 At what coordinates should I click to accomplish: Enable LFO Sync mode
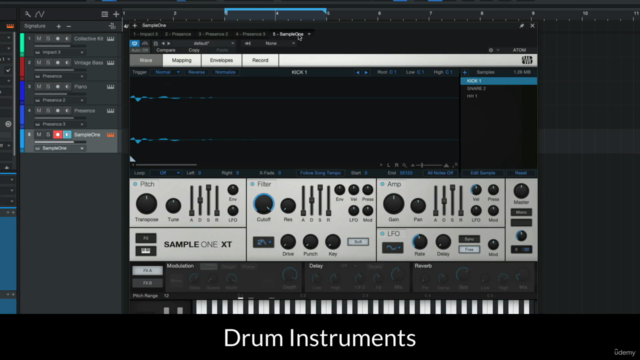(x=469, y=239)
